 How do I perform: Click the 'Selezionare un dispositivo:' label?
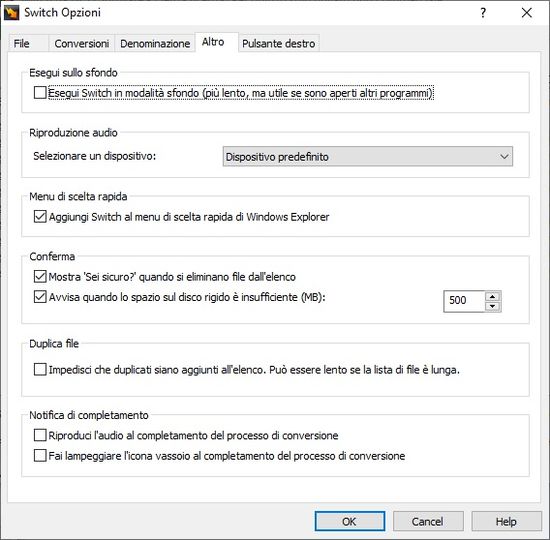click(x=95, y=156)
